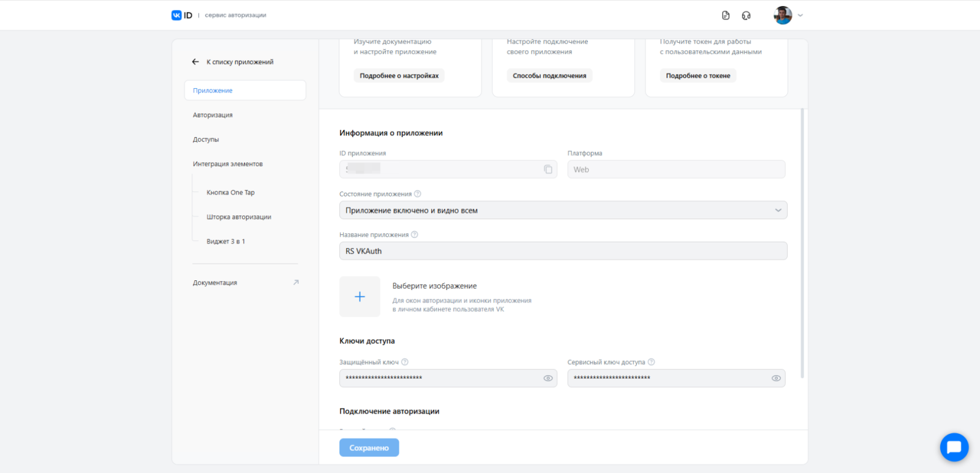This screenshot has height=473, width=980.
Task: Click the Название приложения input field
Action: pyautogui.click(x=563, y=251)
